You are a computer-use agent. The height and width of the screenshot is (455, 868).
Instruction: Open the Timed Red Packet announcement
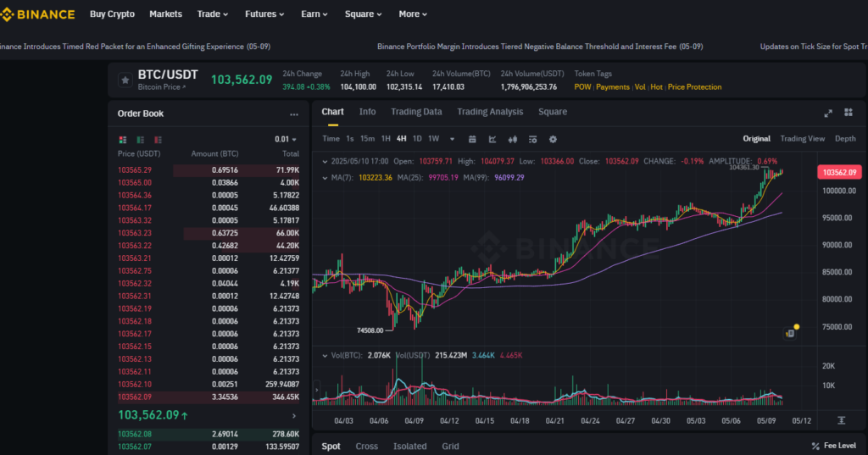point(135,47)
